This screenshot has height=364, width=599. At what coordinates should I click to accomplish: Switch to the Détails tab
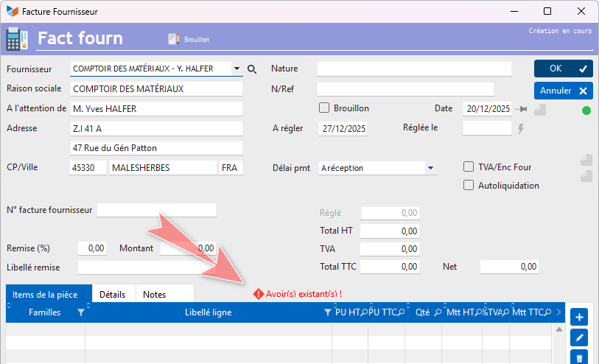(112, 294)
